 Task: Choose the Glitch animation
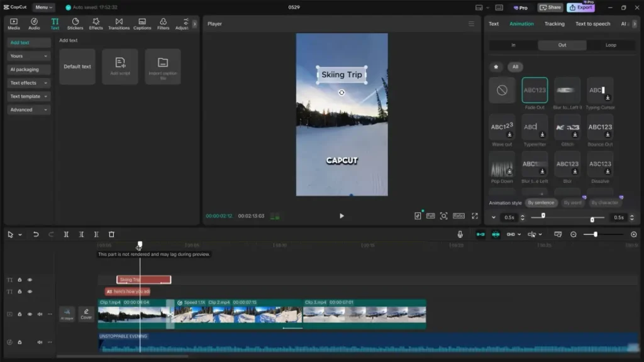pos(567,127)
